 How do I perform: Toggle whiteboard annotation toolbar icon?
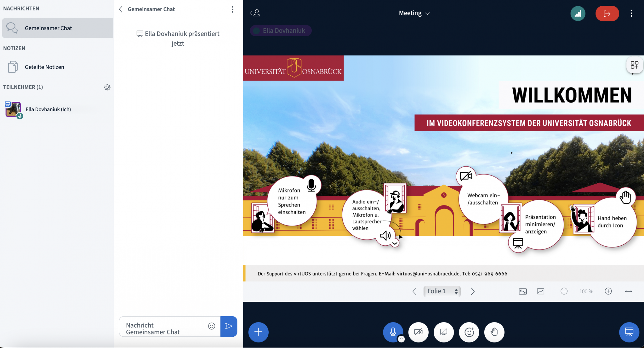[541, 291]
